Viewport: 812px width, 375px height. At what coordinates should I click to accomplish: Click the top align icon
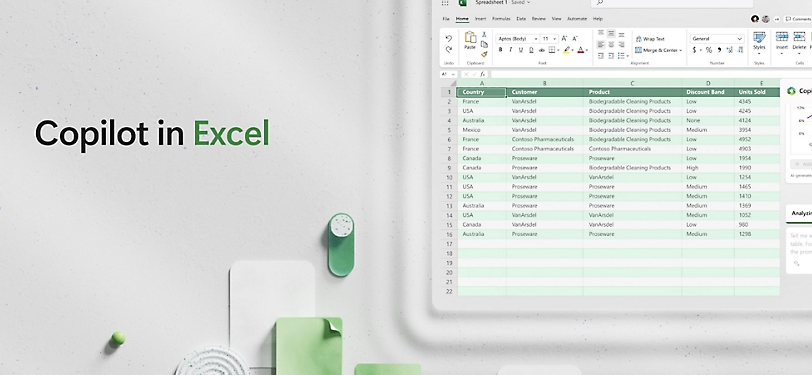click(601, 32)
